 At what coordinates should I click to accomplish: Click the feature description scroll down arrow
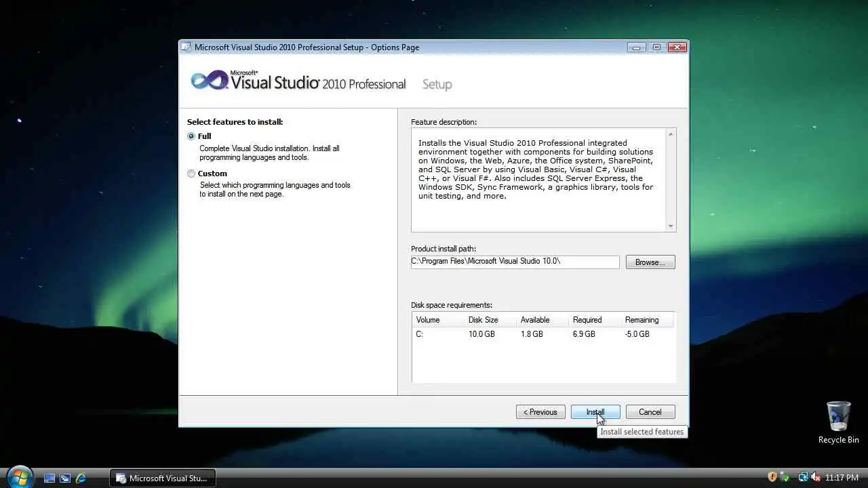click(671, 226)
